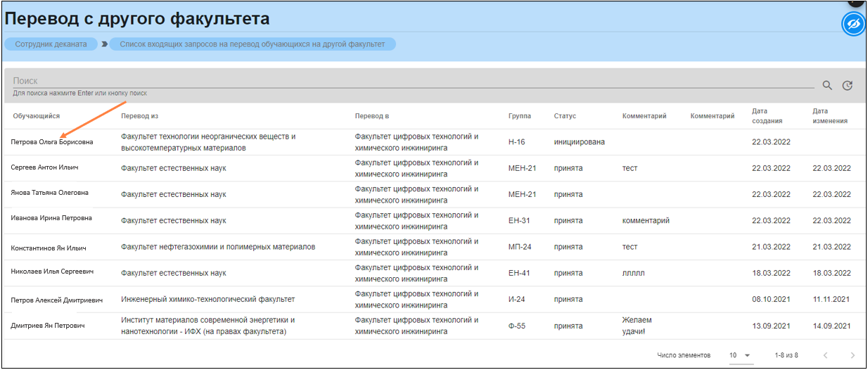Go to next page arrow
Screen dimensions: 868x370
(853, 355)
